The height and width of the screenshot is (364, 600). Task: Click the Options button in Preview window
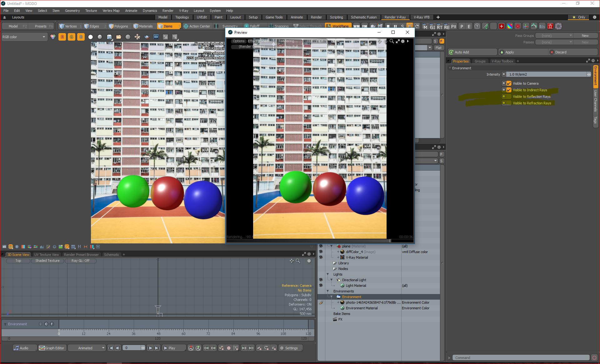click(238, 41)
